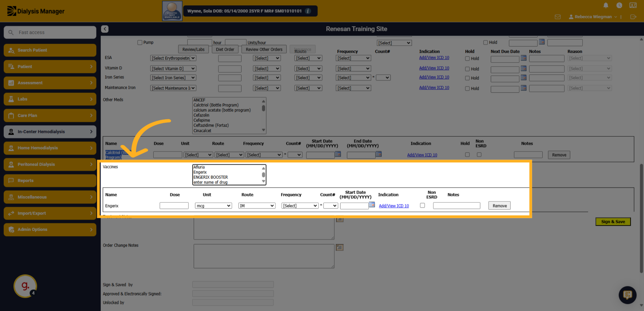Viewport: 644px width, 311px height.
Task: Open the Engerix Route IM dropdown
Action: tap(257, 206)
